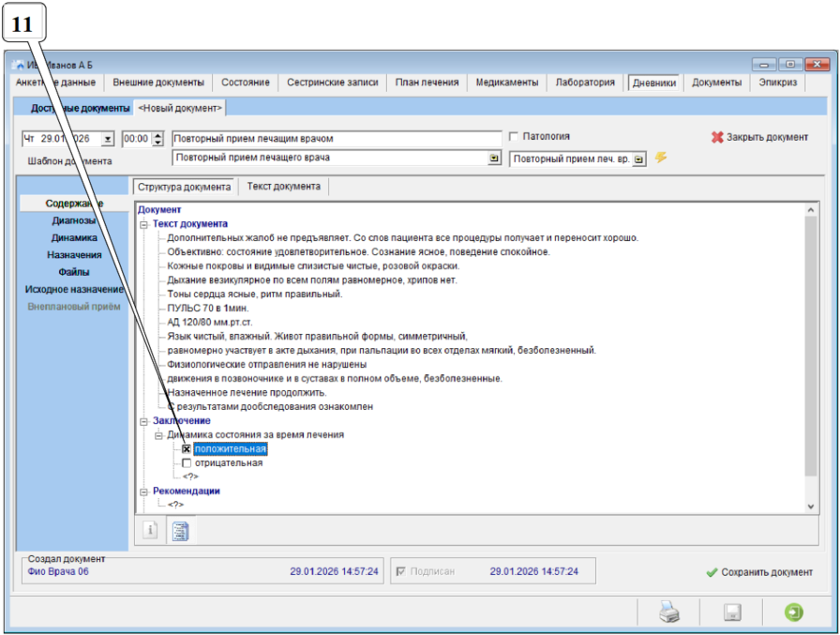This screenshot has height=635, width=840.
Task: Click red X Закрыть документ icon
Action: [x=717, y=137]
